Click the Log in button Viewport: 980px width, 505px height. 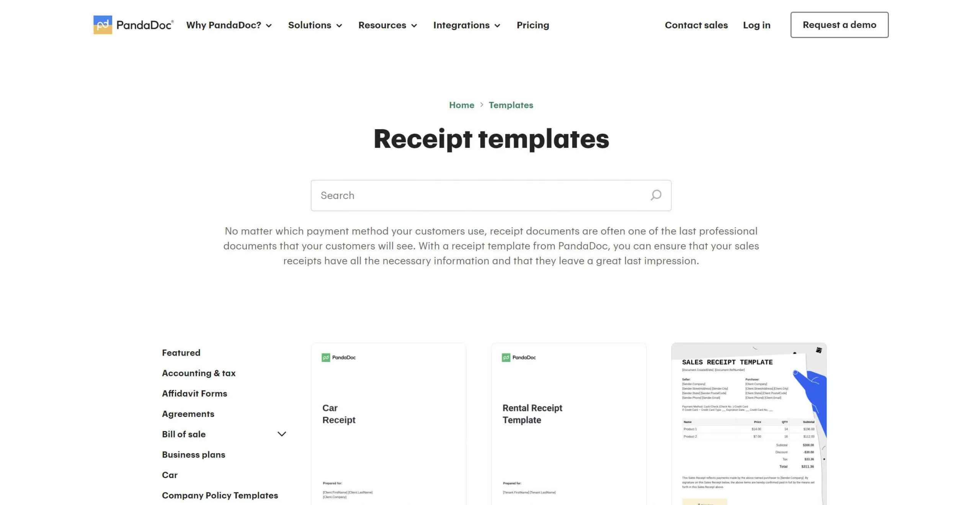point(756,25)
